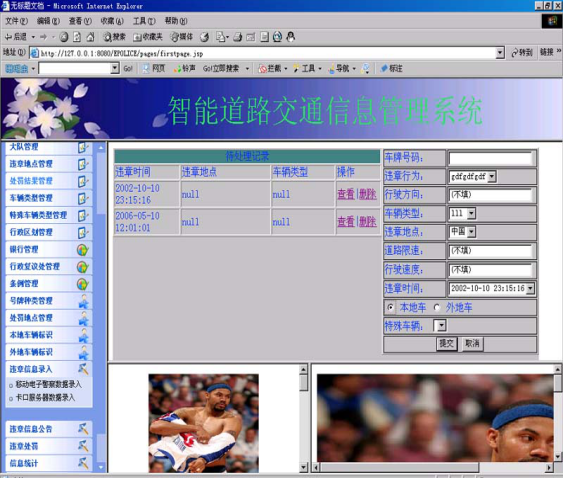Open the browser History icon
The image size is (563, 479).
pos(204,37)
